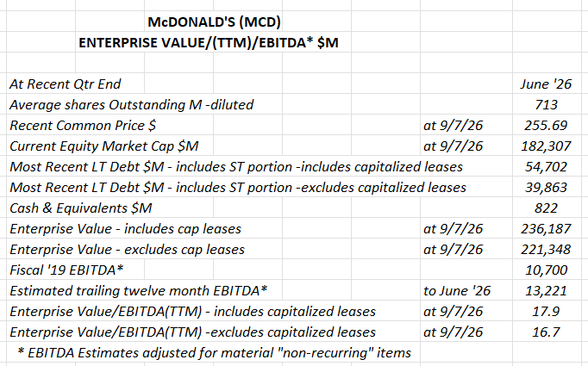Click the 10,700 Fiscal '19 EBITDA value
The width and height of the screenshot is (588, 366).
tap(546, 270)
